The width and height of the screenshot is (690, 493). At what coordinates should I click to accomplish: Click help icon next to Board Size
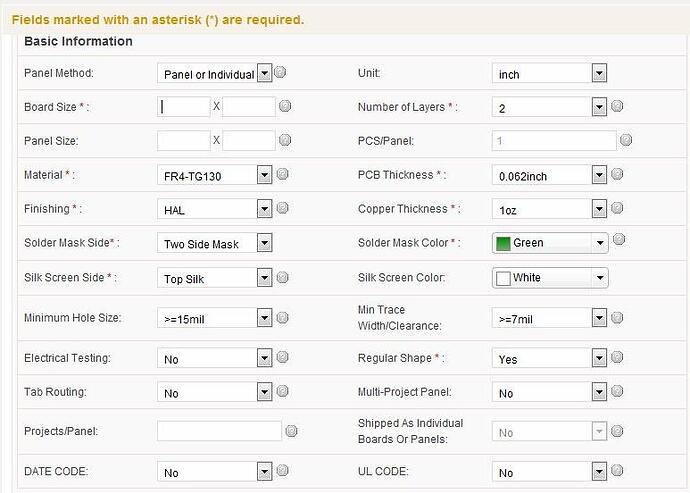coord(285,106)
